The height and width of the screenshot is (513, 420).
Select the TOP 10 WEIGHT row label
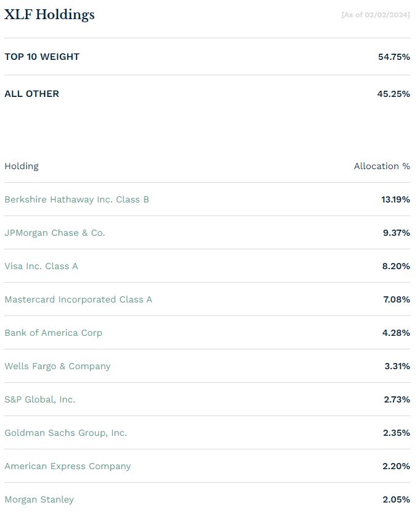coord(42,57)
